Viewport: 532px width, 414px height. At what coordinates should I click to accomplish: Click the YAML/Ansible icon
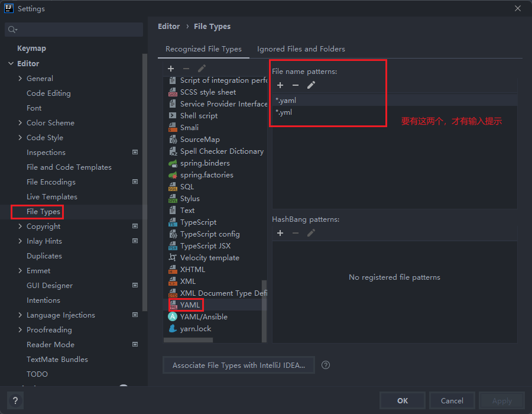(173, 317)
